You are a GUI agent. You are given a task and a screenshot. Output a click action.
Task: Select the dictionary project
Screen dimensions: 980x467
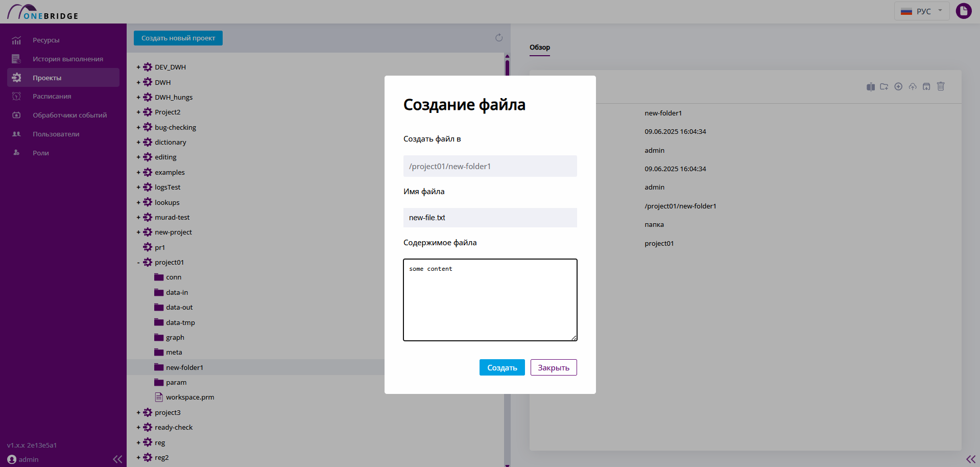tap(171, 142)
